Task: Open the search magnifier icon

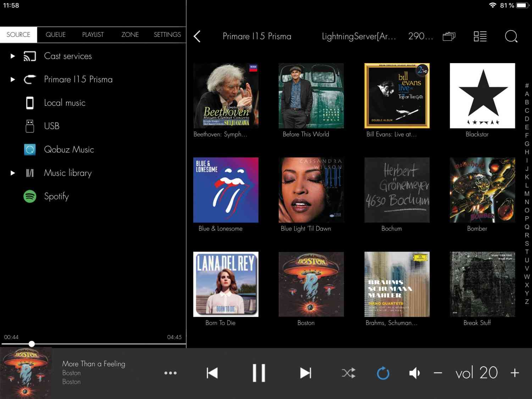Action: click(x=511, y=36)
